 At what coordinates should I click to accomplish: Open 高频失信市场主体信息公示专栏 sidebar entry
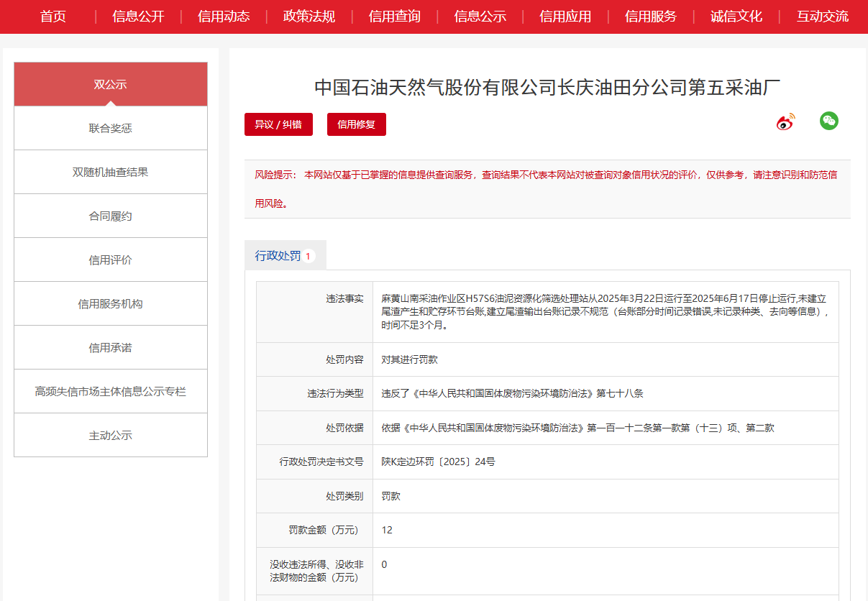(x=111, y=391)
